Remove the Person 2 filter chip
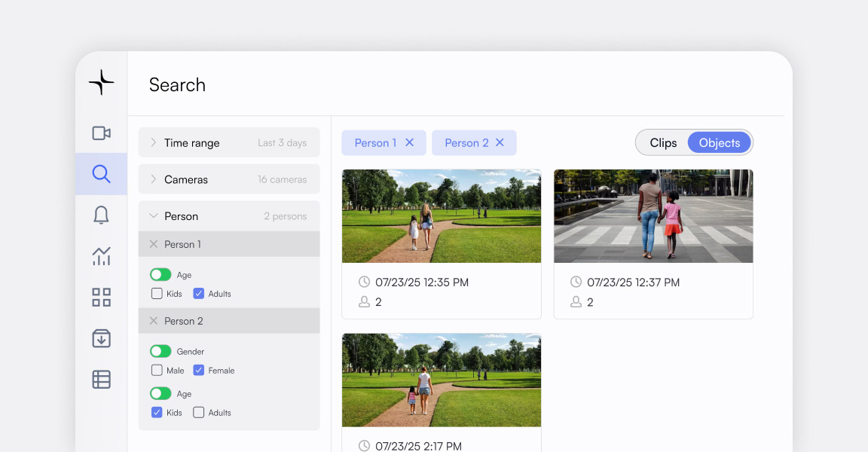 500,142
